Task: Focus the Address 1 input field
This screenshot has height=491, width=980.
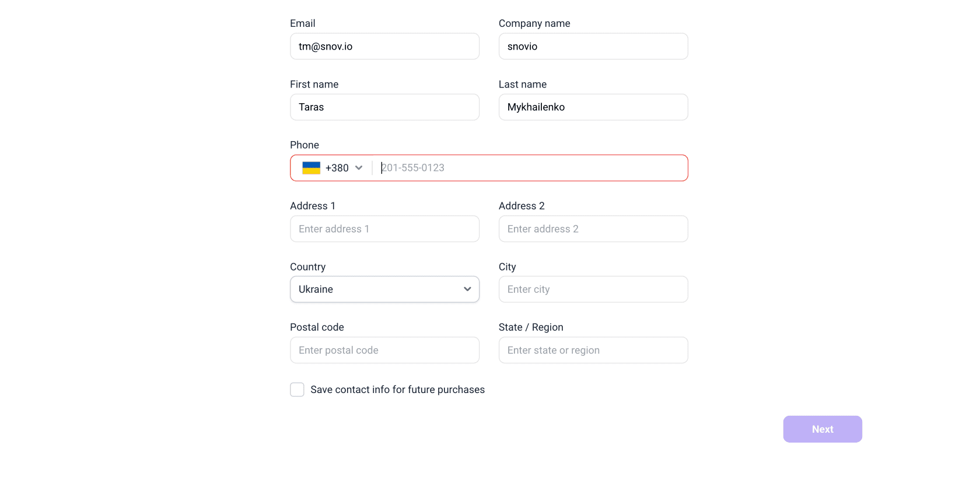Action: tap(384, 229)
